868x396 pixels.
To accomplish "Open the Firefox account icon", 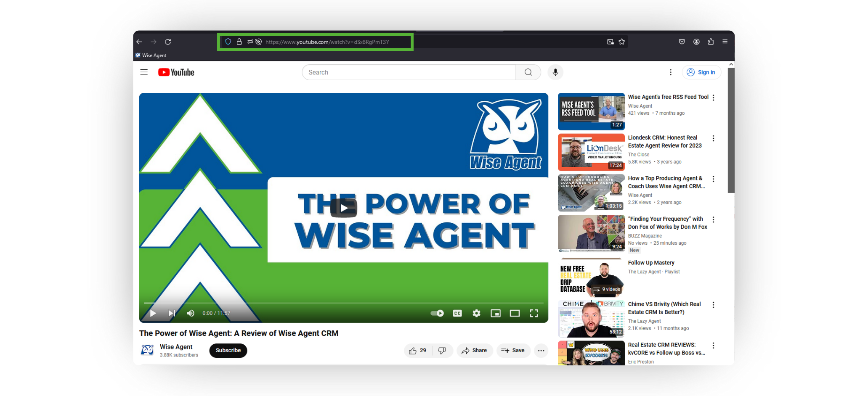I will (697, 42).
